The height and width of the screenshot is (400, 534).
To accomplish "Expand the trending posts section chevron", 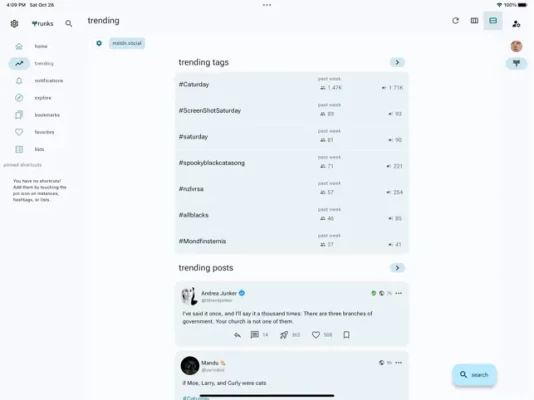I will (x=397, y=268).
